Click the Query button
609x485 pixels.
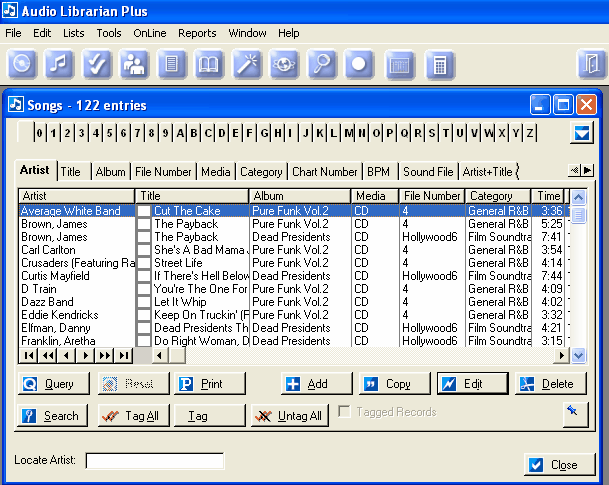click(x=53, y=384)
